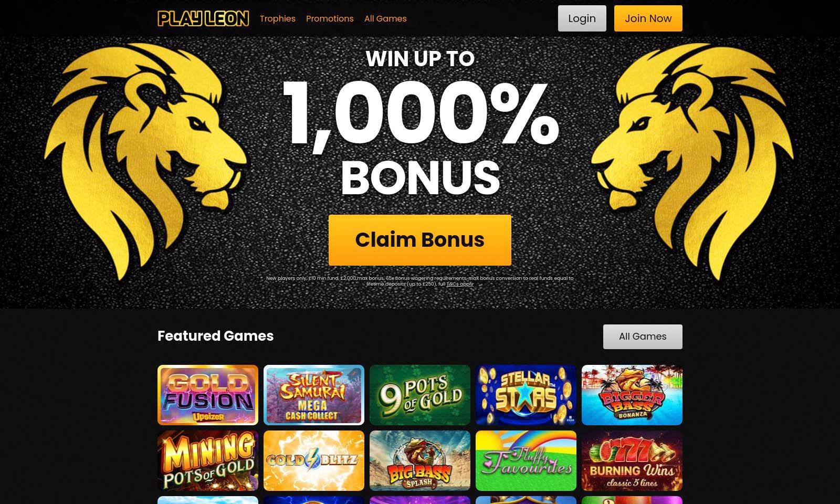The image size is (840, 504).
Task: Select the Gold Blitz game tile
Action: (314, 460)
